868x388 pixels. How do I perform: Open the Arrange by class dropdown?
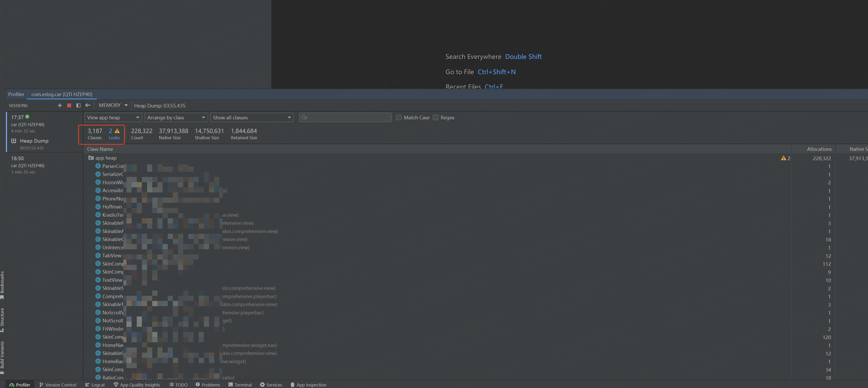pos(176,118)
